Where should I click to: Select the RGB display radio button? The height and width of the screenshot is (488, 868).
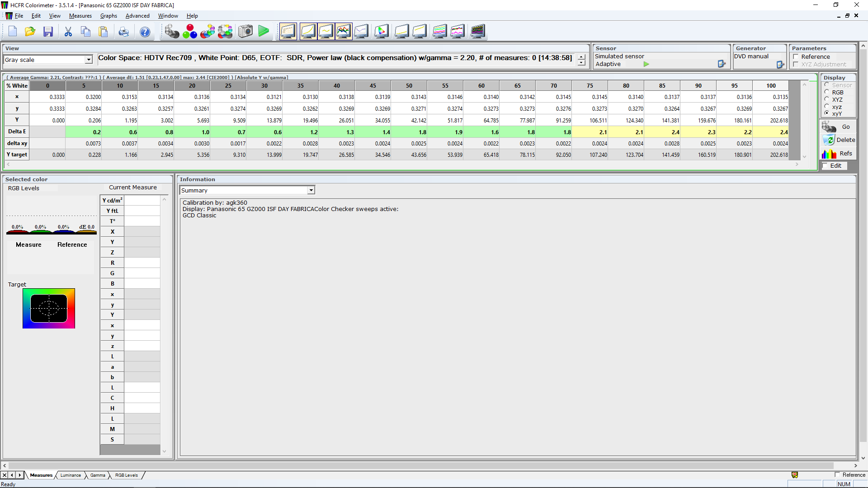827,92
